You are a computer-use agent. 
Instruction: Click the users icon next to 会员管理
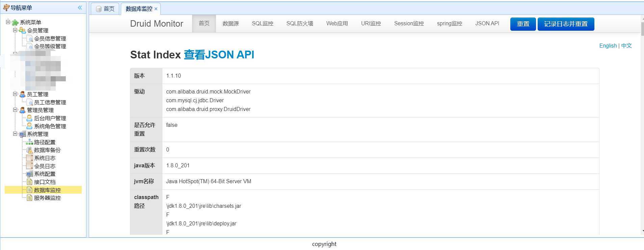22,30
